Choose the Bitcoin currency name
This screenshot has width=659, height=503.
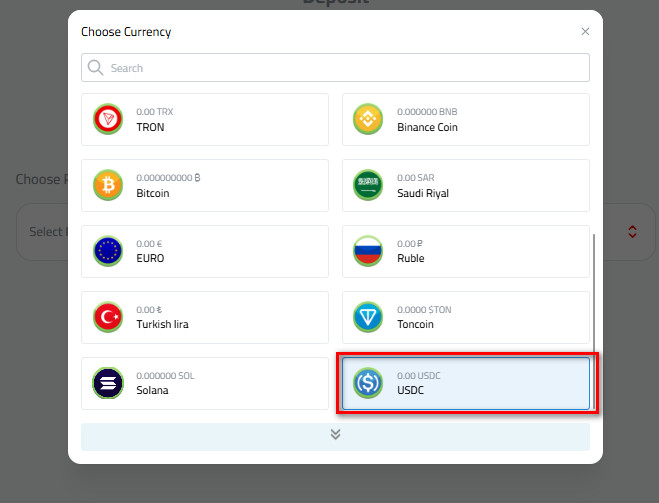[x=153, y=193]
